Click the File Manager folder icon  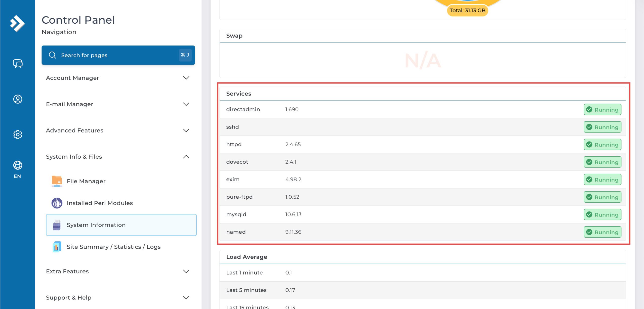point(57,181)
